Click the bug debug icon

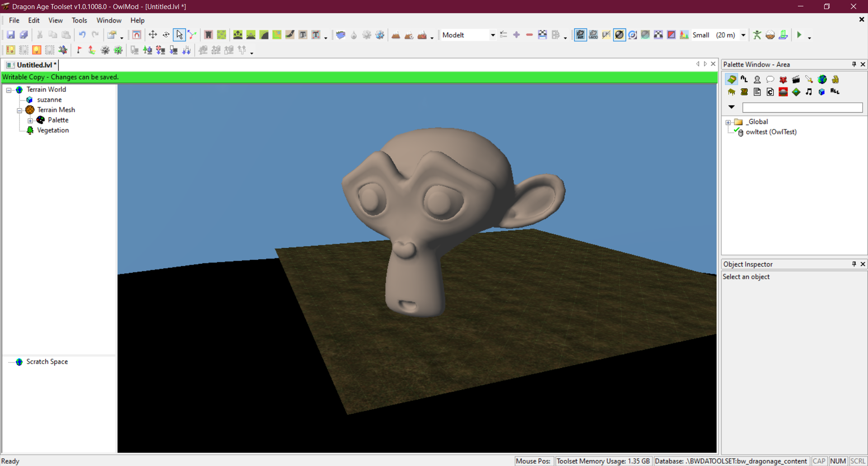coord(63,50)
